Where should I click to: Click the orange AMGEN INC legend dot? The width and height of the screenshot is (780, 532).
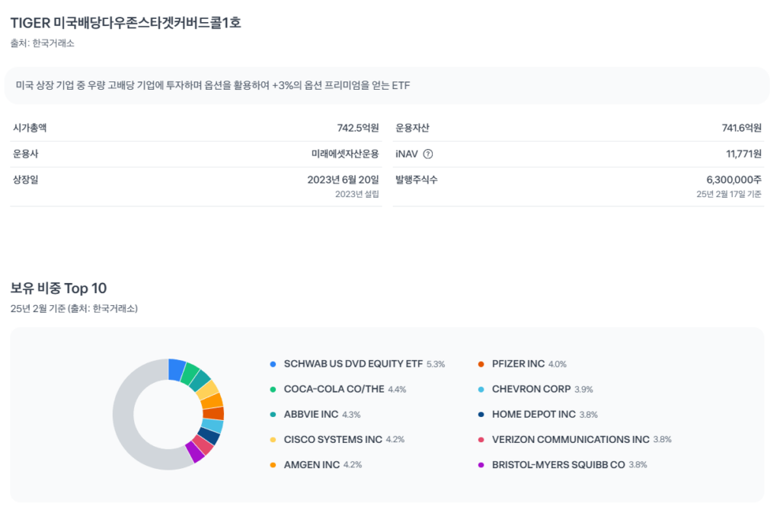coord(273,465)
